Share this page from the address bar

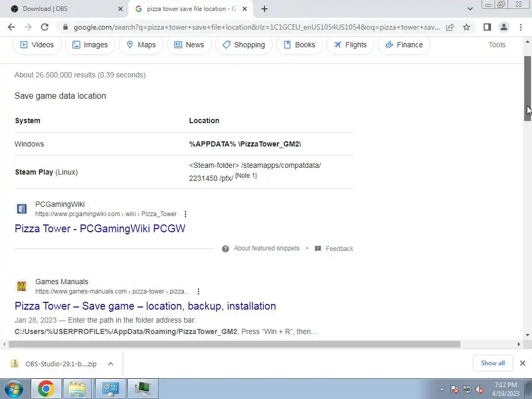tap(450, 27)
